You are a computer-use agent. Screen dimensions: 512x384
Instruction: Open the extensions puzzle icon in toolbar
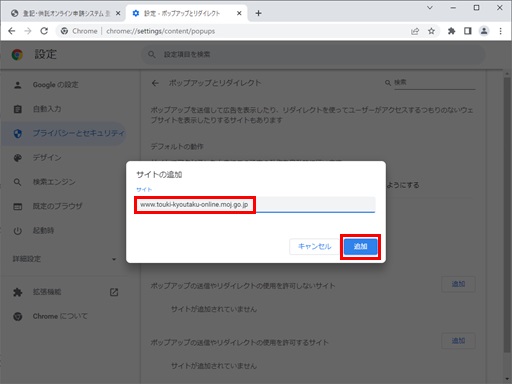point(451,31)
